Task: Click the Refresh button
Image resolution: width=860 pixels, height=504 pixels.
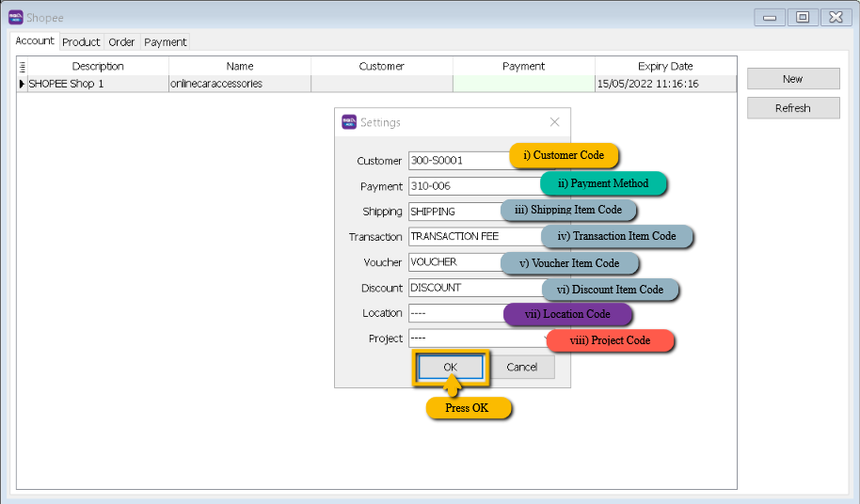Action: (x=792, y=108)
